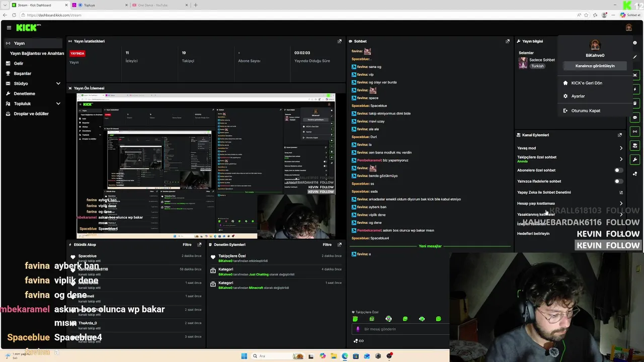Toggle Yalnızca ifadelerle sohbet switch

click(618, 181)
